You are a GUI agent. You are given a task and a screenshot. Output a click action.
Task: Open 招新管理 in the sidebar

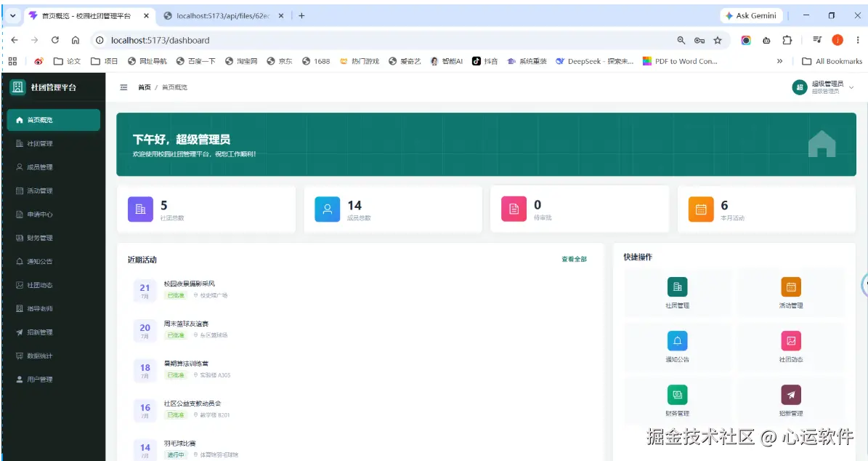click(x=54, y=332)
